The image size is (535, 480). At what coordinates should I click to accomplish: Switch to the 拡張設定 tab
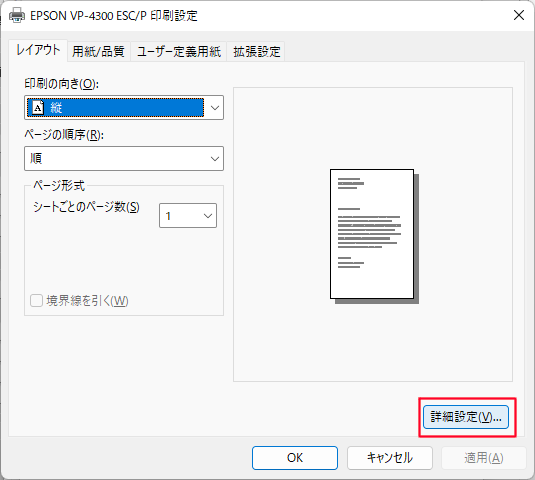pos(257,52)
